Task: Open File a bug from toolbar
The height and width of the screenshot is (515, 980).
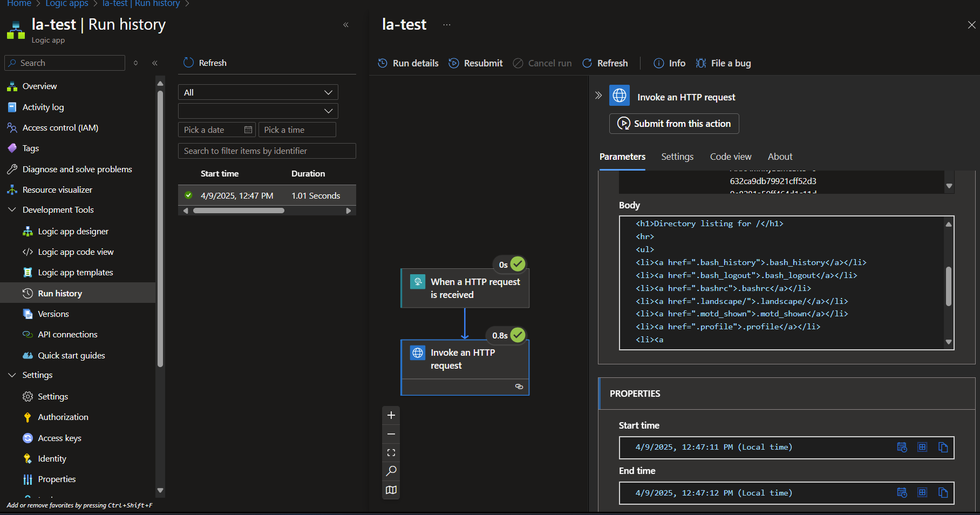Action: tap(723, 63)
